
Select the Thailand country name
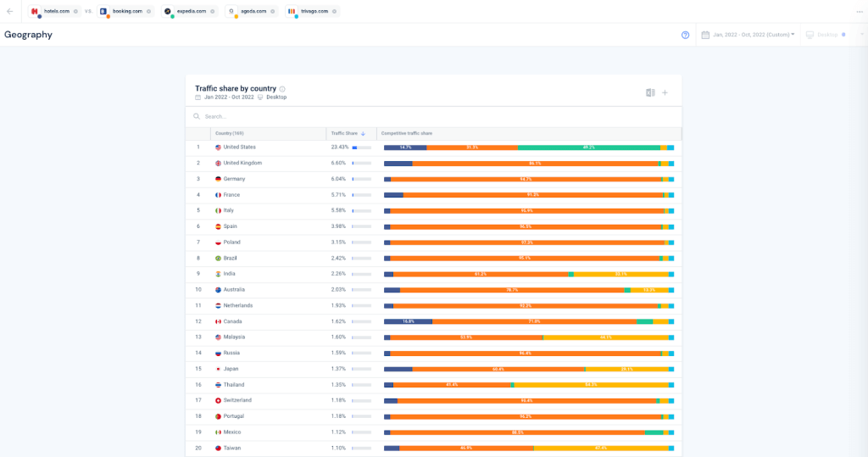click(234, 385)
